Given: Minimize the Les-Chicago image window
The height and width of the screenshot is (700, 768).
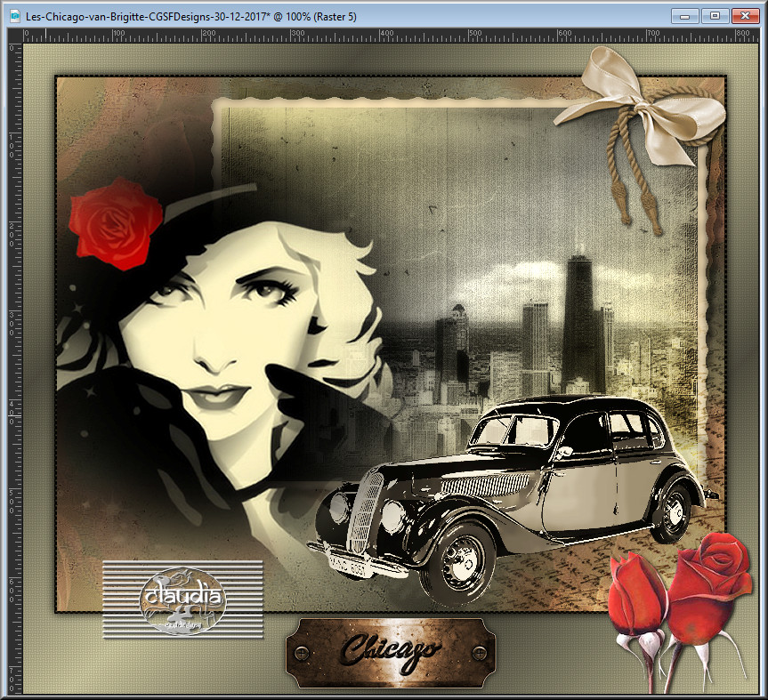Looking at the screenshot, I should pyautogui.click(x=684, y=16).
